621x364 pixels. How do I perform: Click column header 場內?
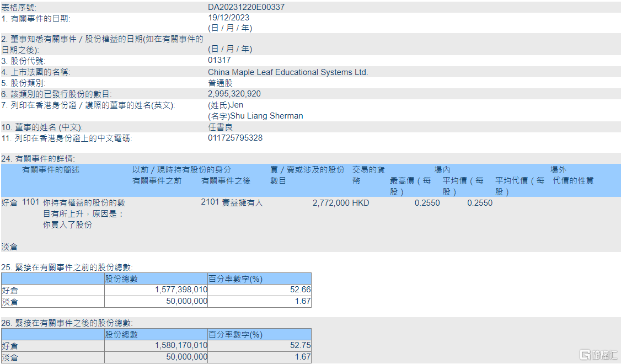tap(442, 170)
